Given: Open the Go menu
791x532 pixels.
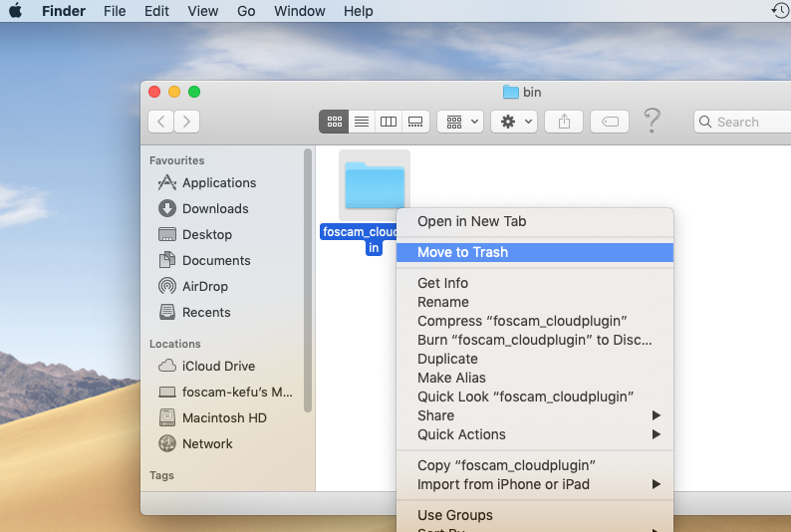Looking at the screenshot, I should pyautogui.click(x=246, y=11).
